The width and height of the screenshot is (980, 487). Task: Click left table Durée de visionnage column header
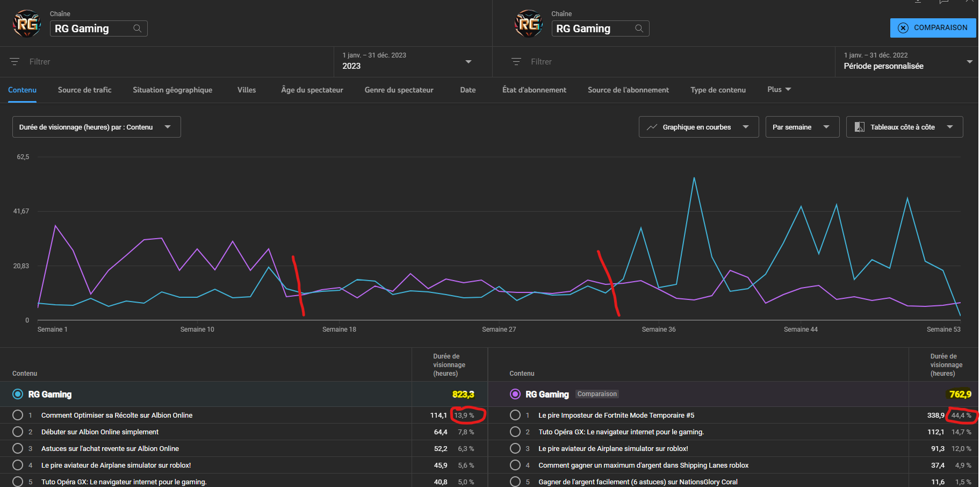point(449,365)
